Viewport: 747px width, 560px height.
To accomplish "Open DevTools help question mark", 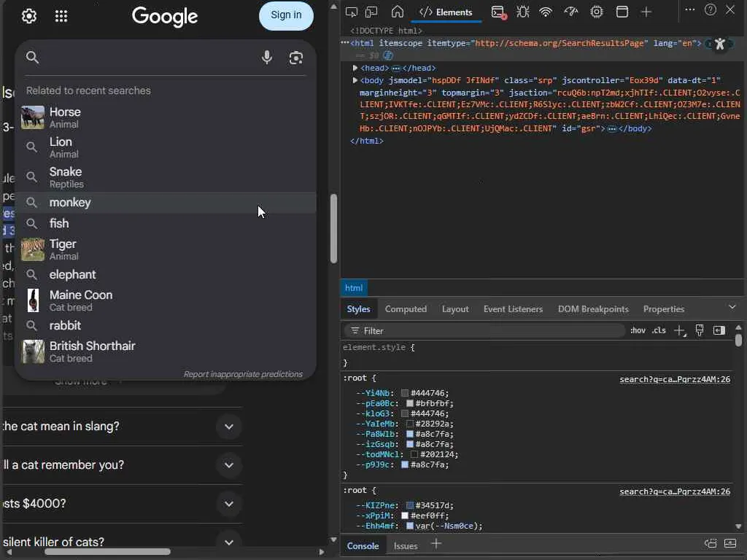I will [711, 9].
